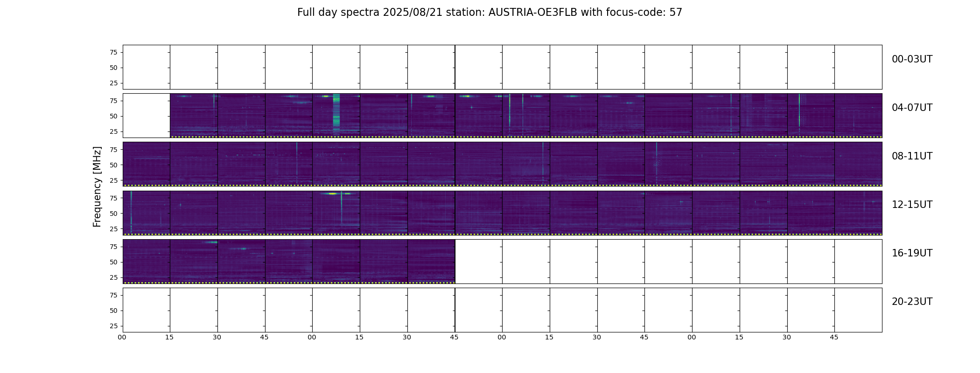
Task: Click the vertical bright line in first 12-15UT panel
Action: pos(131,212)
